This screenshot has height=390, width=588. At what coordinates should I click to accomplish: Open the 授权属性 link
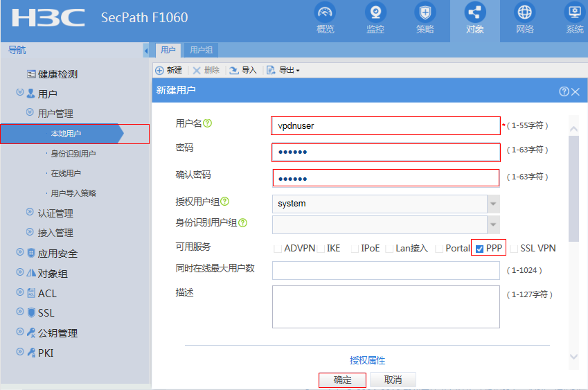click(x=368, y=360)
